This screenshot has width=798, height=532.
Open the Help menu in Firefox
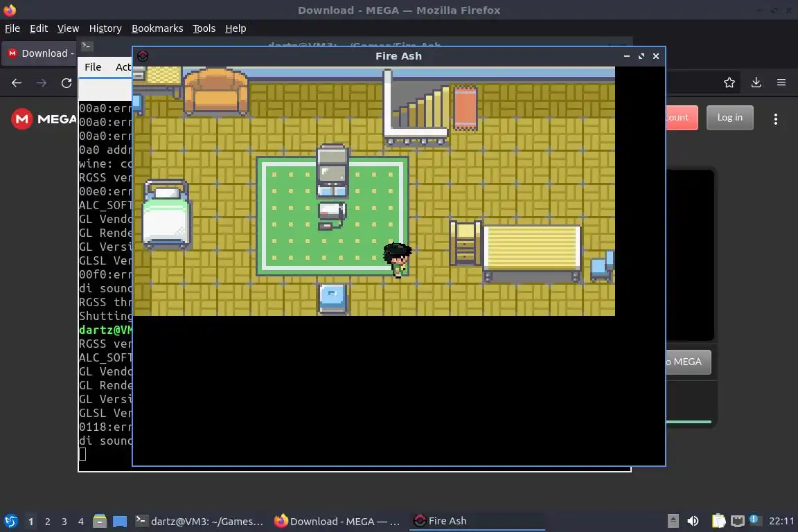[236, 28]
